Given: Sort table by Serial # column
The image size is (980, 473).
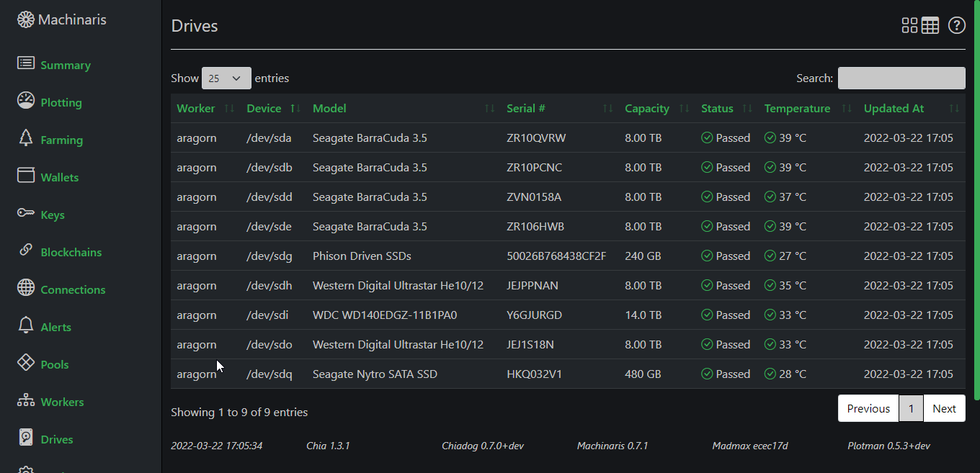Looking at the screenshot, I should 560,108.
